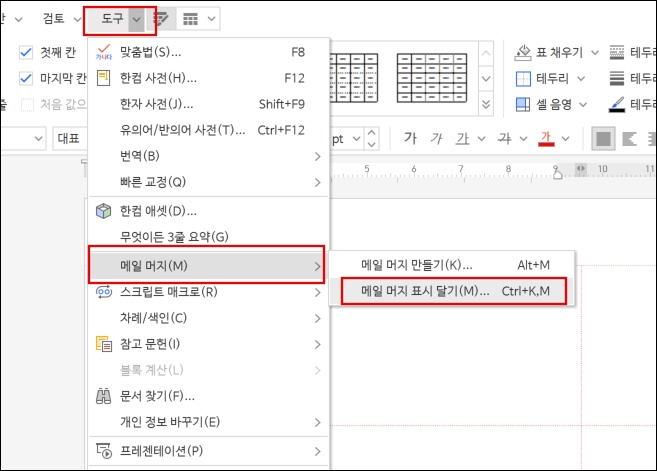This screenshot has height=471, width=657.
Task: Select the dashed-cell table style thumbnail
Action: 432,78
